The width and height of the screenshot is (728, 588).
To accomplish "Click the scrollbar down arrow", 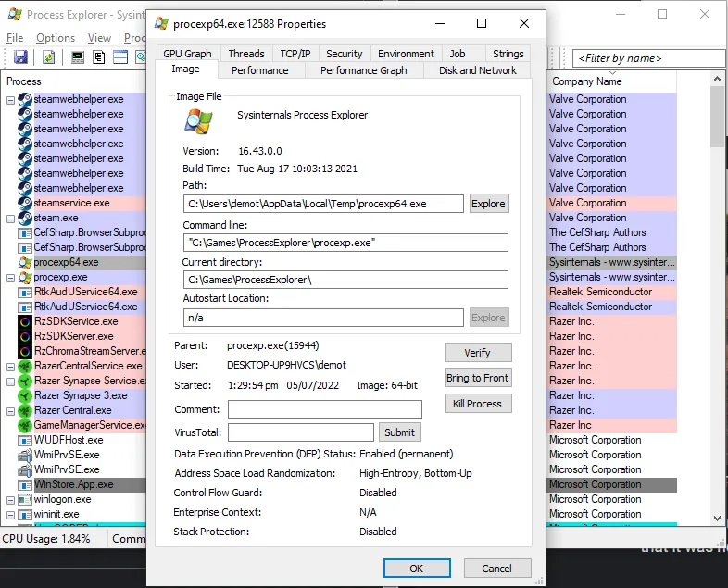I will 717,518.
